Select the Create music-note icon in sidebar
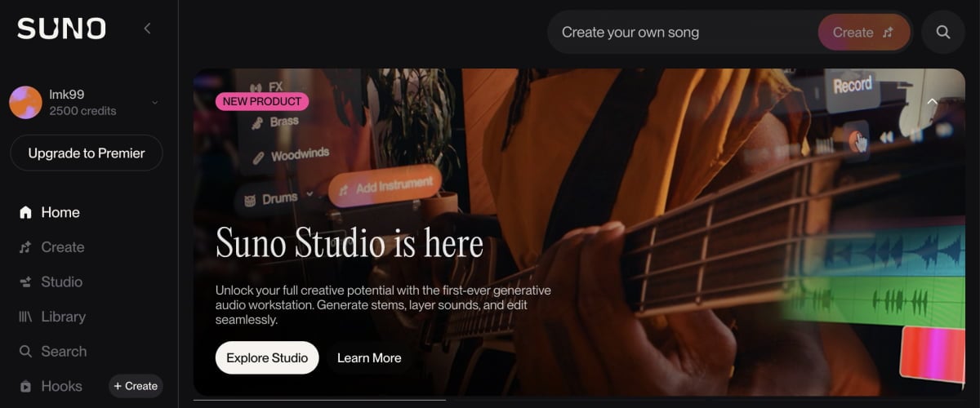980x408 pixels. [25, 247]
